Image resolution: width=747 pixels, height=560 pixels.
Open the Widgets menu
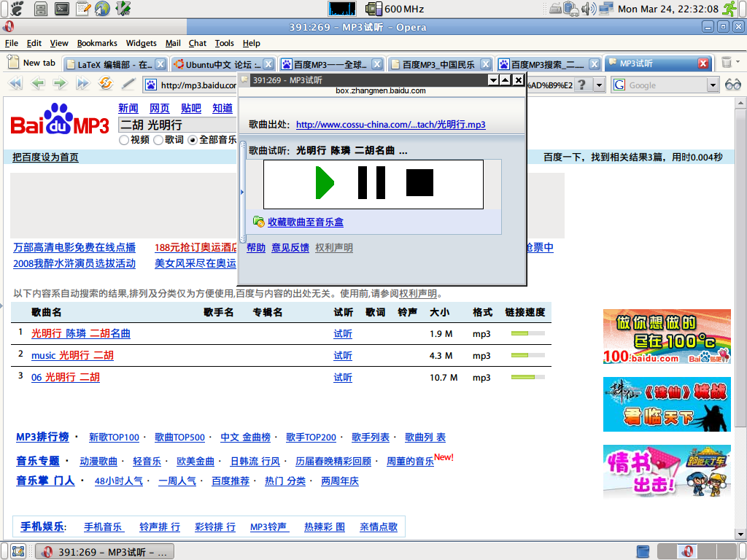tap(141, 43)
